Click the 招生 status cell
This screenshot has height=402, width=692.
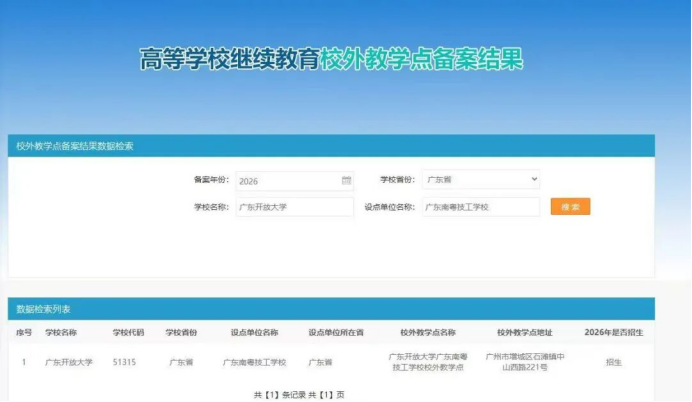pos(613,362)
